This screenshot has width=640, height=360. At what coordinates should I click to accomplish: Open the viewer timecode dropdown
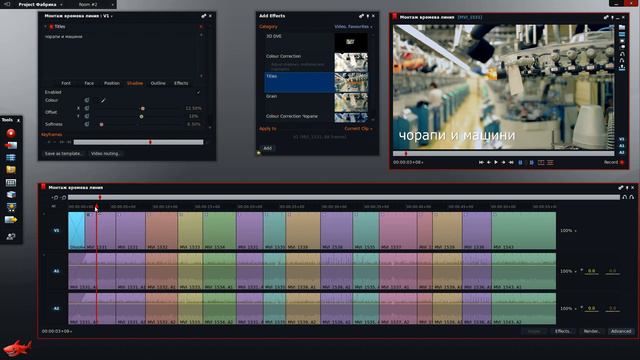408,162
